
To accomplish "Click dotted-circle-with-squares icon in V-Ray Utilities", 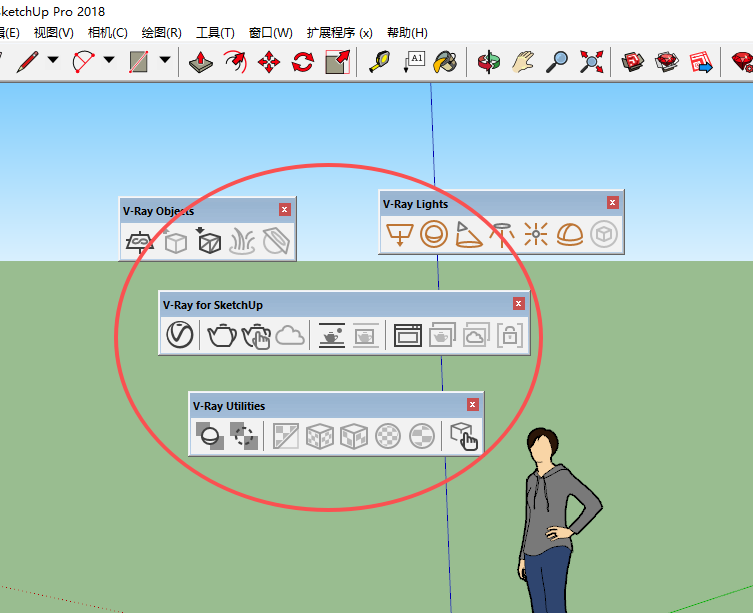I will click(244, 436).
